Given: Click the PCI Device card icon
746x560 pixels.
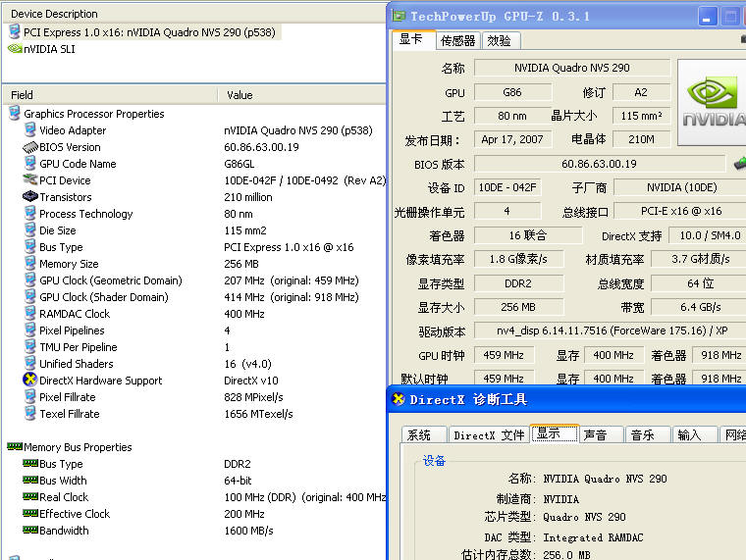Looking at the screenshot, I should [30, 179].
